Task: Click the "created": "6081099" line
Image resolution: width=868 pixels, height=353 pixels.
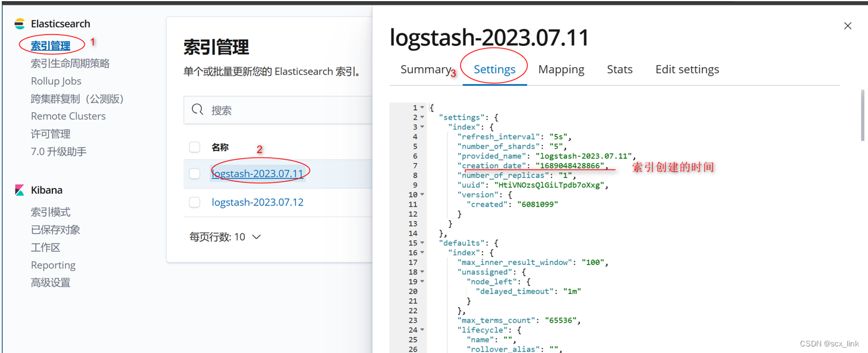Action: click(x=512, y=204)
